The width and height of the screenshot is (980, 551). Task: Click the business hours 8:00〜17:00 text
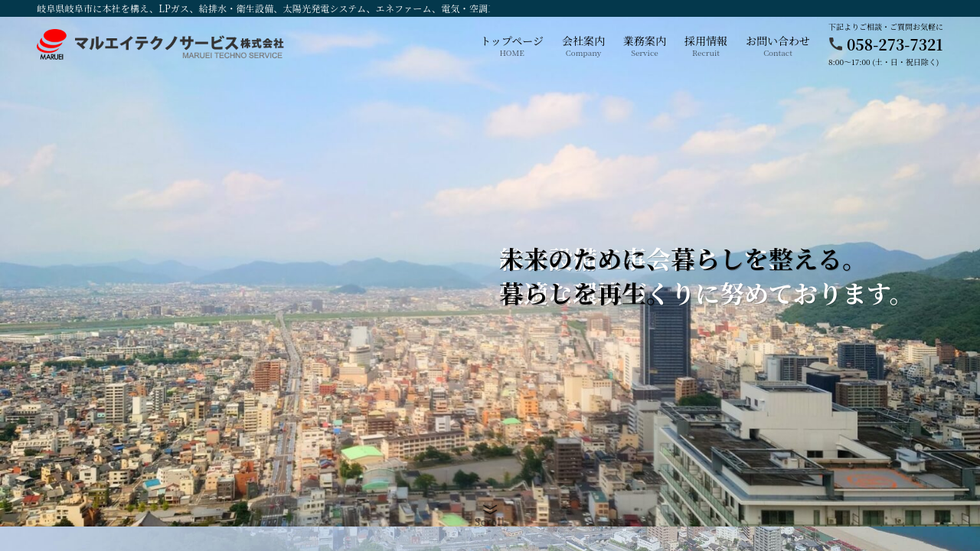click(x=883, y=62)
